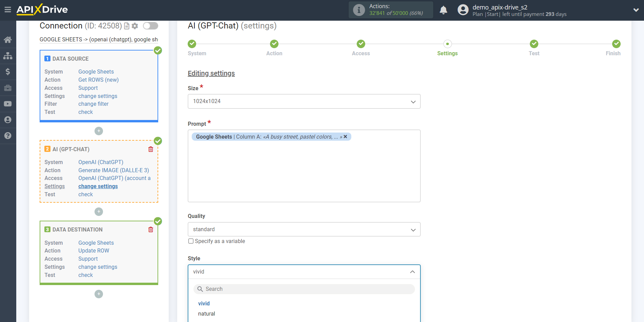Go to the Settings step
This screenshot has width=644, height=322.
click(448, 44)
